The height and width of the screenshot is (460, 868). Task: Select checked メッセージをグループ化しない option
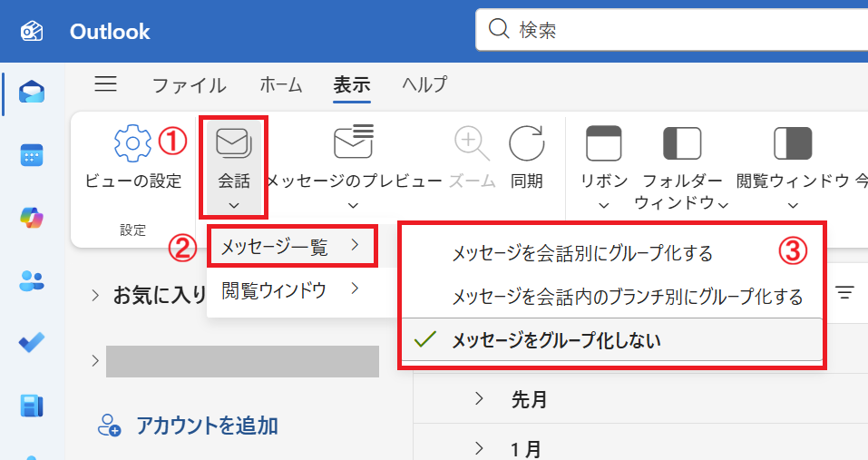[x=611, y=340]
